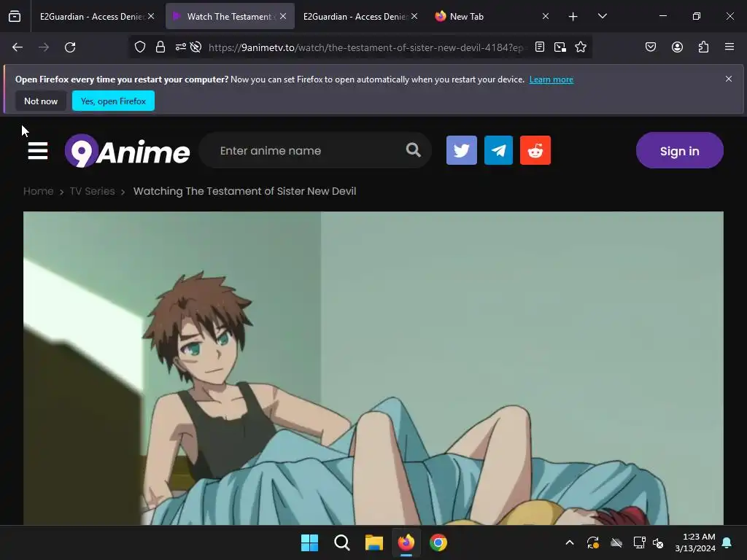Viewport: 747px width, 560px height.
Task: Open tracking protection shield icon
Action: click(139, 47)
